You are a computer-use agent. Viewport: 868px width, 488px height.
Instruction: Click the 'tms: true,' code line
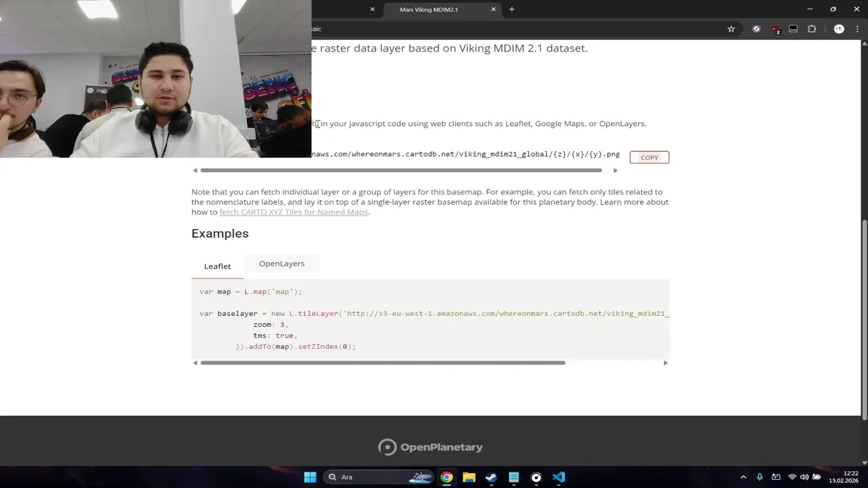click(x=275, y=335)
